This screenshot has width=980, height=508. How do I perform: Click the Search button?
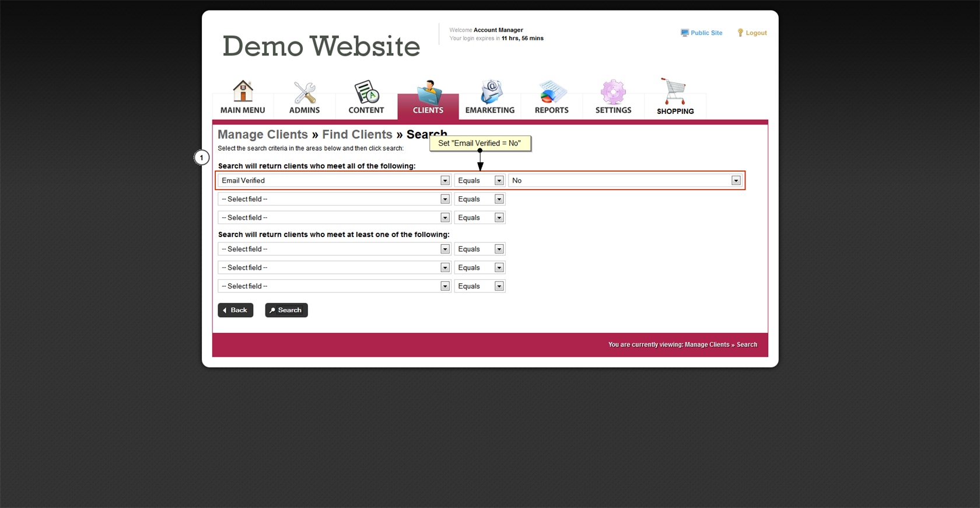click(x=286, y=310)
